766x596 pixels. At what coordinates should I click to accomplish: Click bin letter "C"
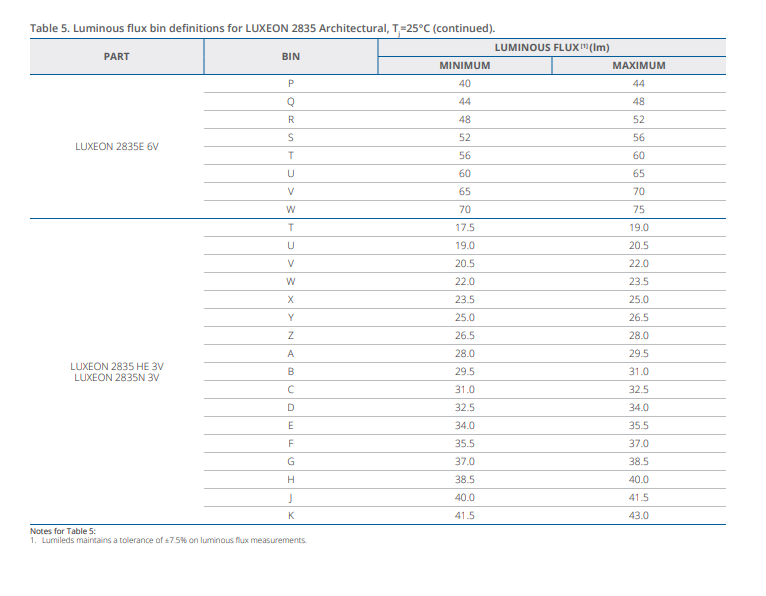(291, 390)
